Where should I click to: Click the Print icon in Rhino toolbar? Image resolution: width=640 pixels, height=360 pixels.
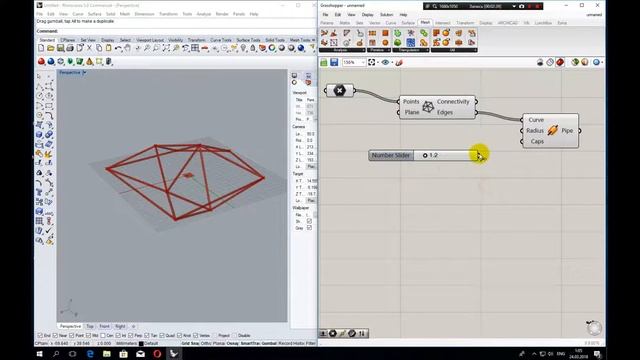pyautogui.click(x=70, y=48)
